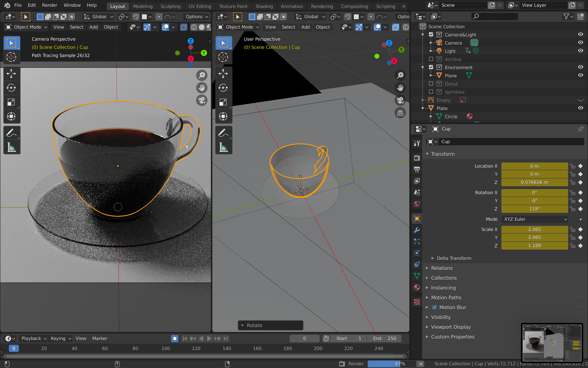Jump to the timeline end frame button
The width and height of the screenshot is (588, 368).
[226, 339]
